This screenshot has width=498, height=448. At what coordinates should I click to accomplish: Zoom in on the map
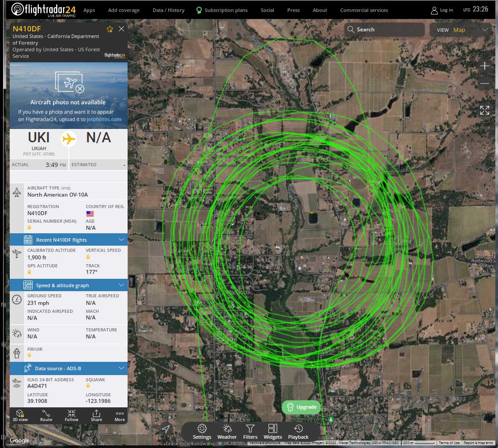point(484,66)
